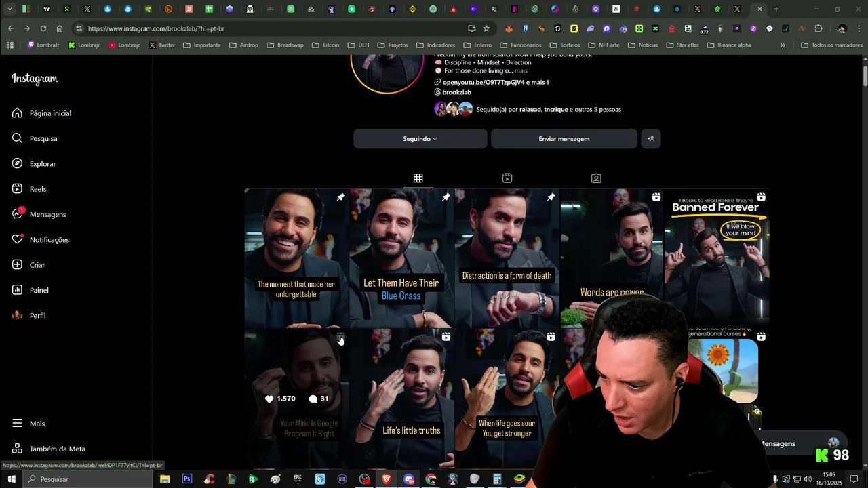Open Photoshop from the taskbar
This screenshot has width=868, height=488.
(x=186, y=479)
